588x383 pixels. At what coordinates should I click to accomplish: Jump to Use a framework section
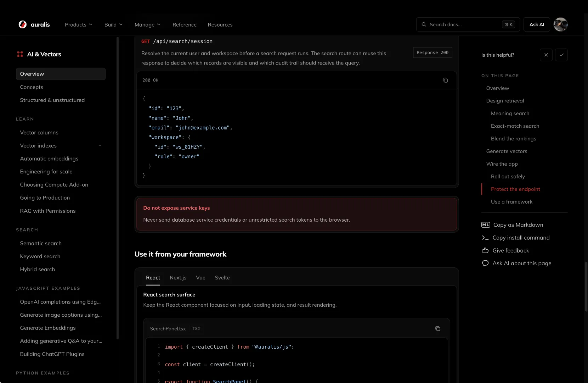(x=511, y=202)
